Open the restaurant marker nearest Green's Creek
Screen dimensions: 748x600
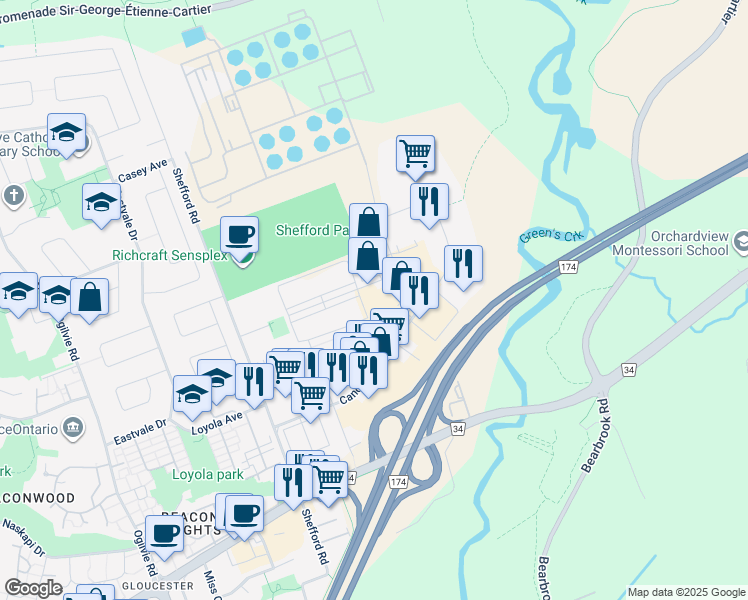pyautogui.click(x=463, y=266)
